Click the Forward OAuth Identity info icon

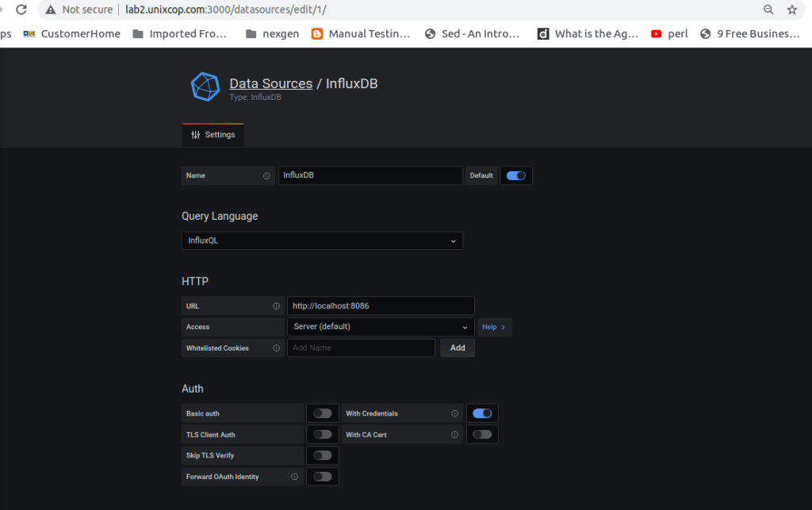point(295,477)
